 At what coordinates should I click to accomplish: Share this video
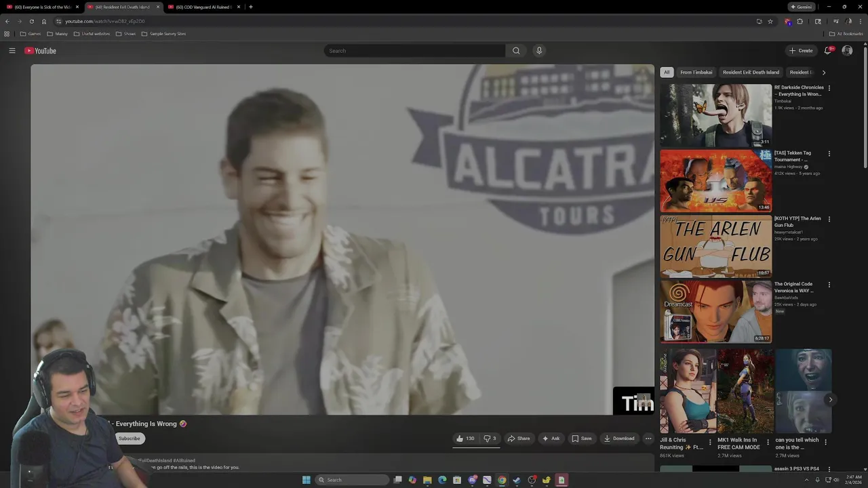(519, 439)
